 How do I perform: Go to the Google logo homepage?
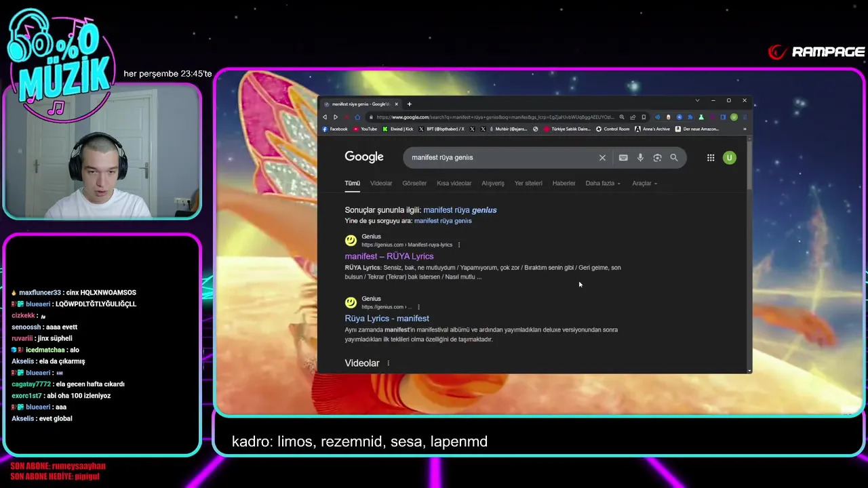point(364,157)
